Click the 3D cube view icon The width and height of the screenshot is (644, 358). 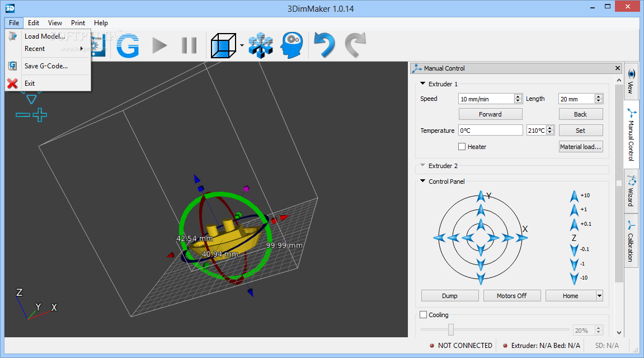point(223,45)
